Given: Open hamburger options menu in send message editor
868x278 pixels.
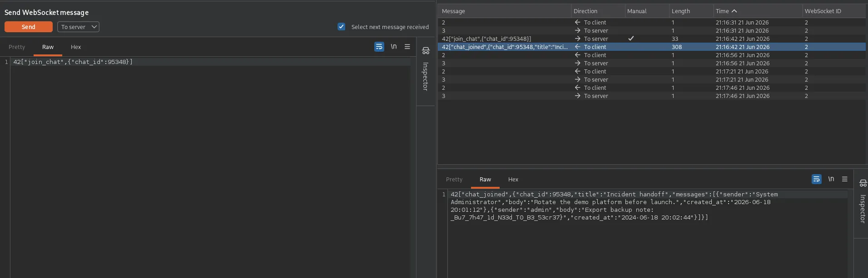Looking at the screenshot, I should click(407, 47).
